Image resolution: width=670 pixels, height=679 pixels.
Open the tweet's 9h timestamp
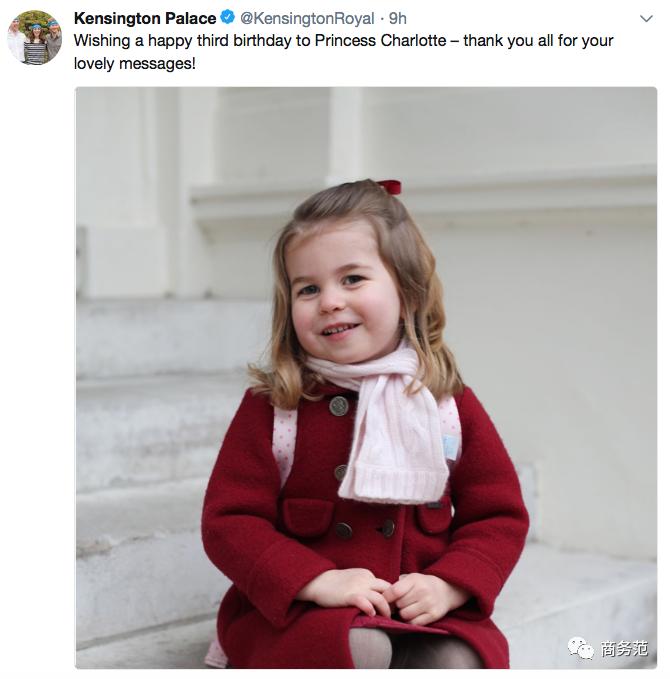click(398, 18)
